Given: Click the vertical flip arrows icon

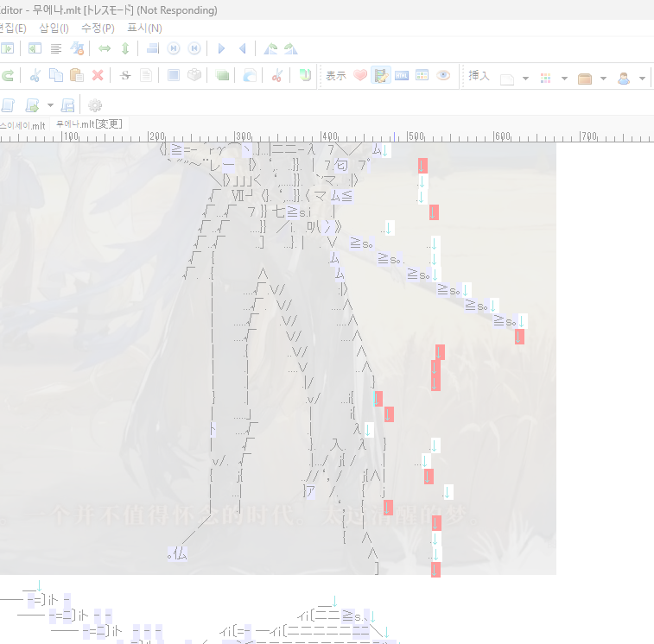Looking at the screenshot, I should 125,48.
